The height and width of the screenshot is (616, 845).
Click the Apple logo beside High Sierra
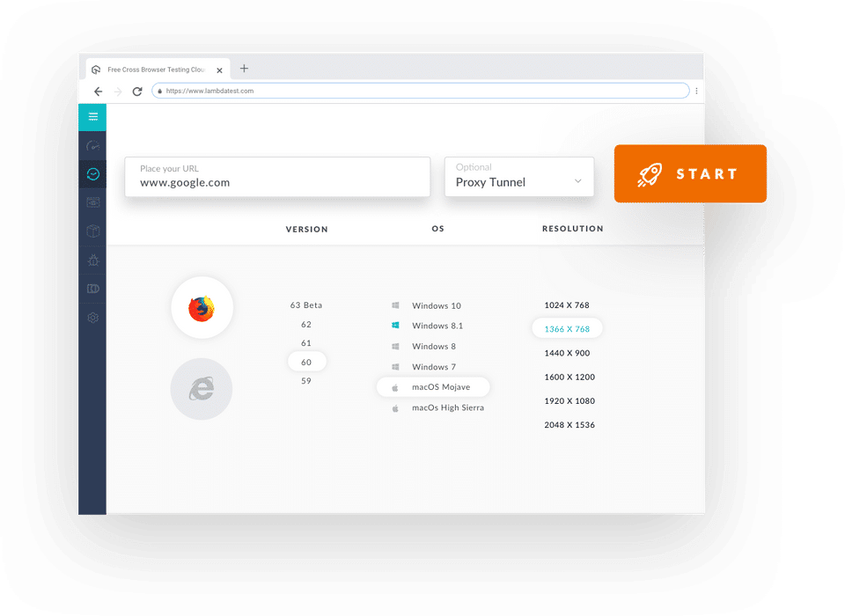pos(395,408)
